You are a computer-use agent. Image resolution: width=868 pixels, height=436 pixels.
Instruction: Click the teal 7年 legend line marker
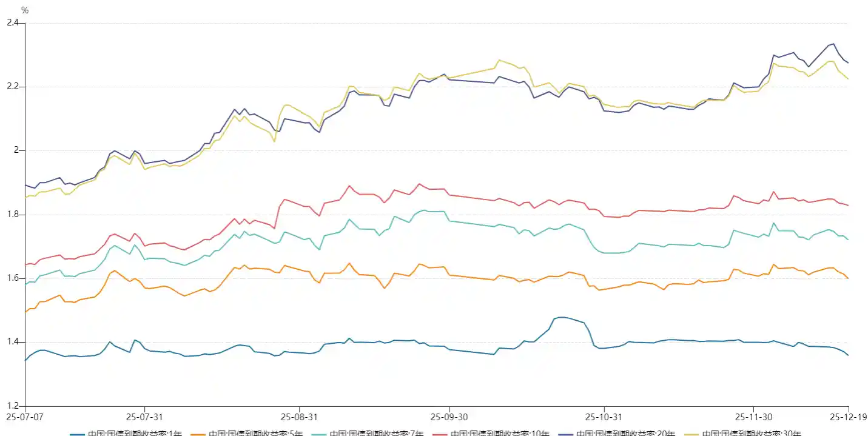(x=319, y=434)
